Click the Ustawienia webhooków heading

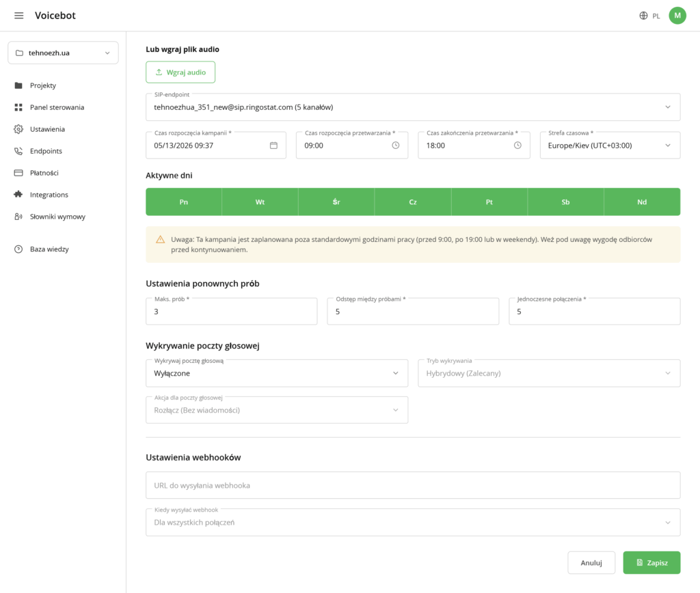click(x=193, y=457)
